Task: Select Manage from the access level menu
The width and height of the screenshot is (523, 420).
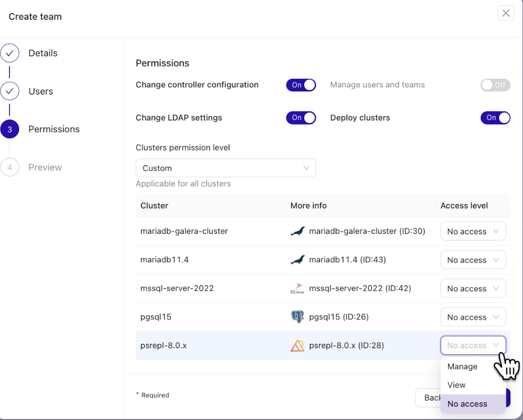Action: [x=462, y=367]
